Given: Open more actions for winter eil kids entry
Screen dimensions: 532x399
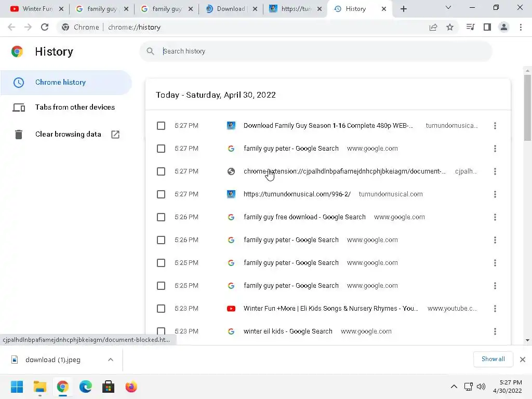Looking at the screenshot, I should click(495, 331).
